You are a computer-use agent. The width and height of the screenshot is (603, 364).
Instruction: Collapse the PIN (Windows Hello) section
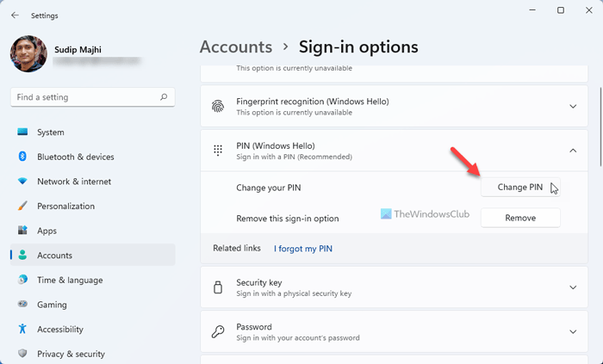coord(573,151)
